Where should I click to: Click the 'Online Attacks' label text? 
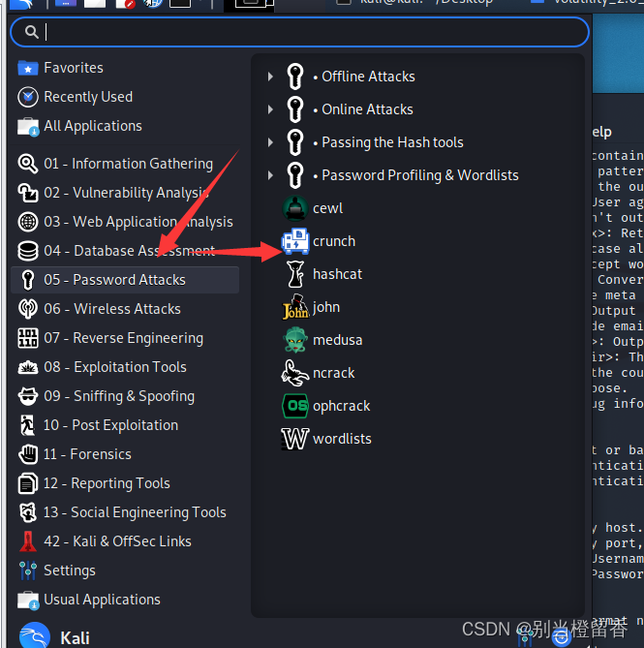tap(367, 109)
